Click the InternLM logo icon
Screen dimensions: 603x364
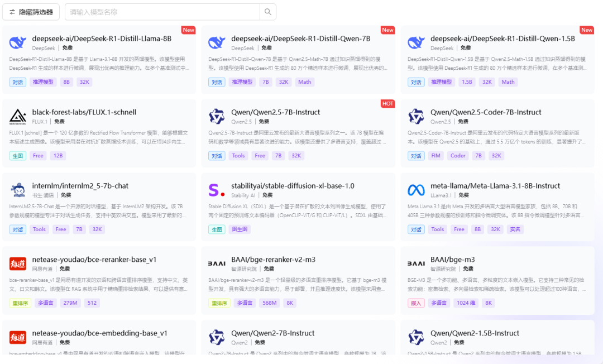(x=18, y=190)
